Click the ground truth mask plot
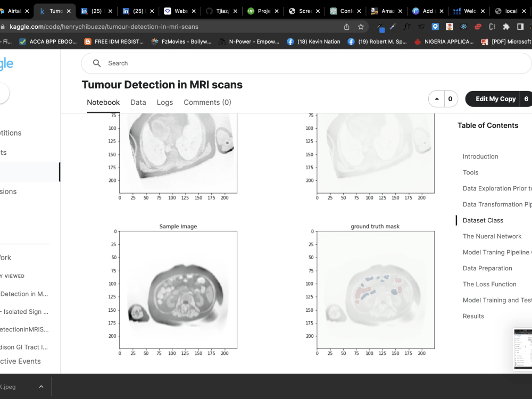 coord(376,290)
